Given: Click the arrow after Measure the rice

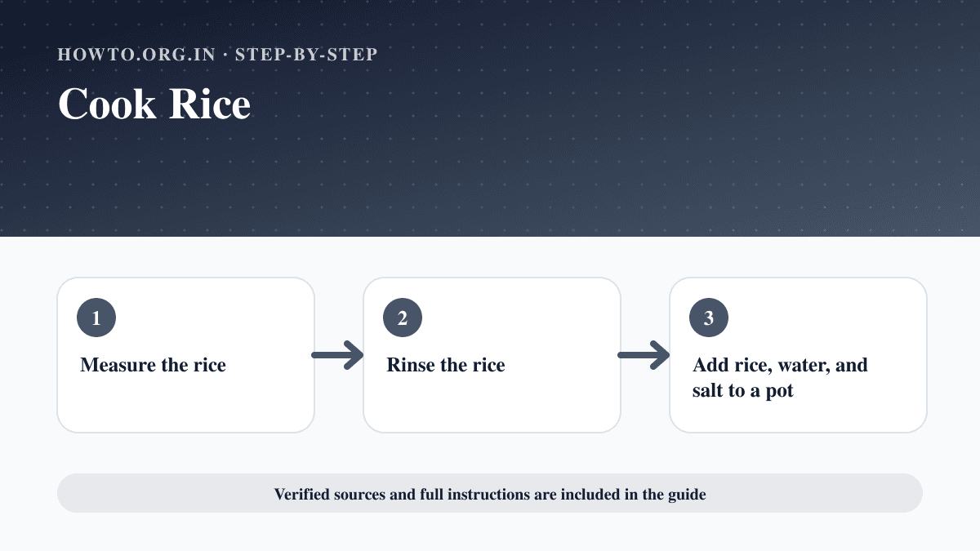Looking at the screenshot, I should point(338,355).
